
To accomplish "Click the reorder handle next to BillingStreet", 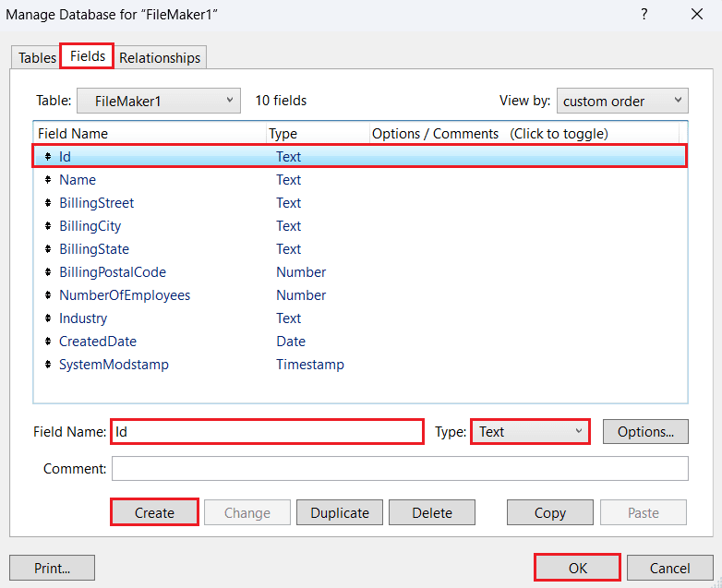I will pyautogui.click(x=48, y=203).
